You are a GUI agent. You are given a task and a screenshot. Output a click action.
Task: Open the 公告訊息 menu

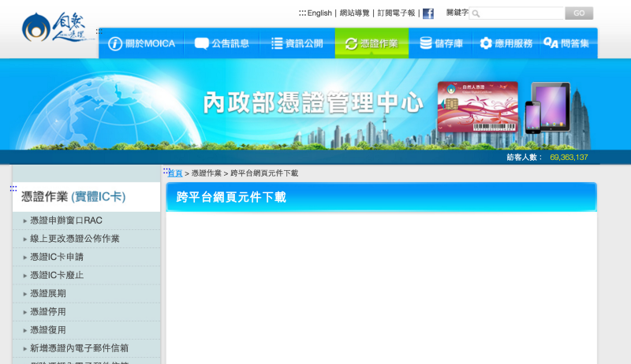tap(222, 43)
